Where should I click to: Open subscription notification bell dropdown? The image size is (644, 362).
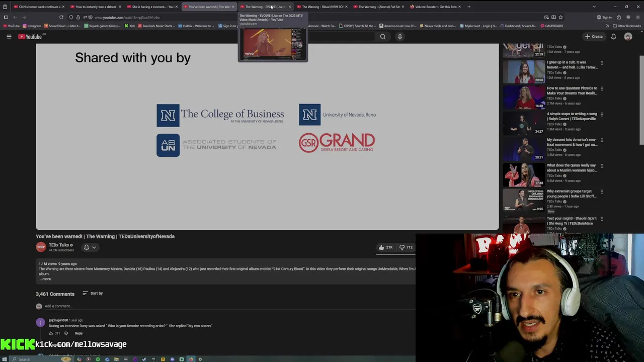pyautogui.click(x=89, y=247)
